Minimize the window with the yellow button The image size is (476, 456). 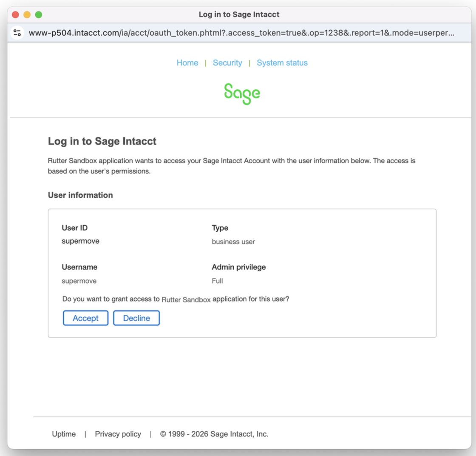(27, 14)
